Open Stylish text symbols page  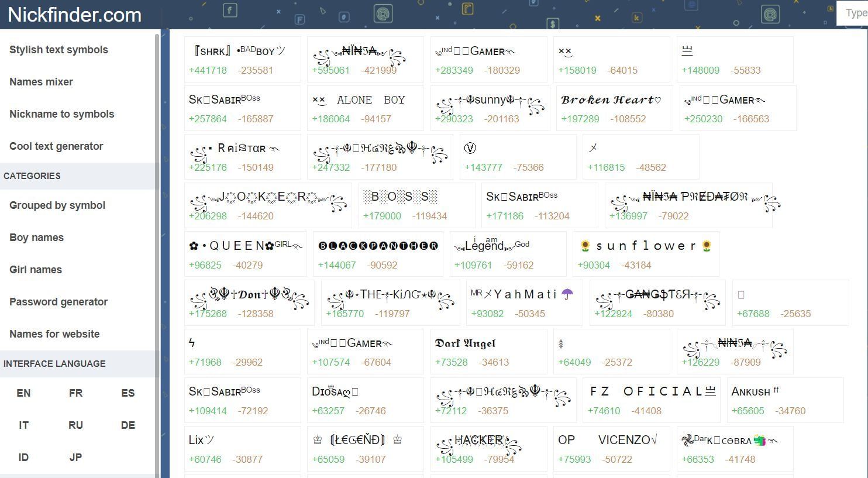click(58, 50)
